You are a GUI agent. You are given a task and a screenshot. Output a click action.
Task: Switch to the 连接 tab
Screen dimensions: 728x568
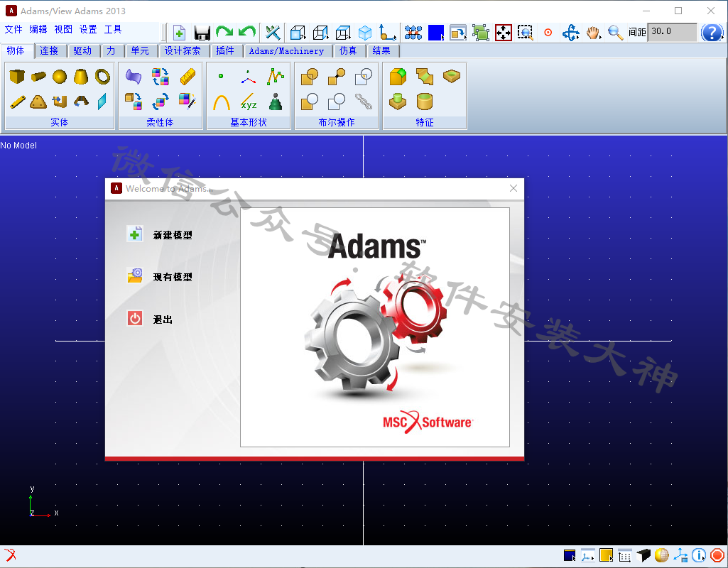pyautogui.click(x=49, y=50)
